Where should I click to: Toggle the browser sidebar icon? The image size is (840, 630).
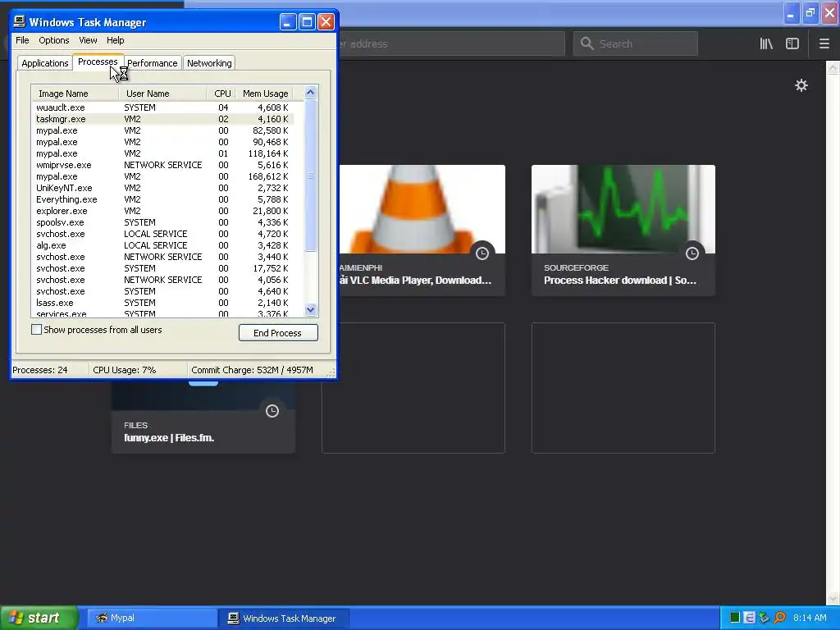[x=792, y=44]
